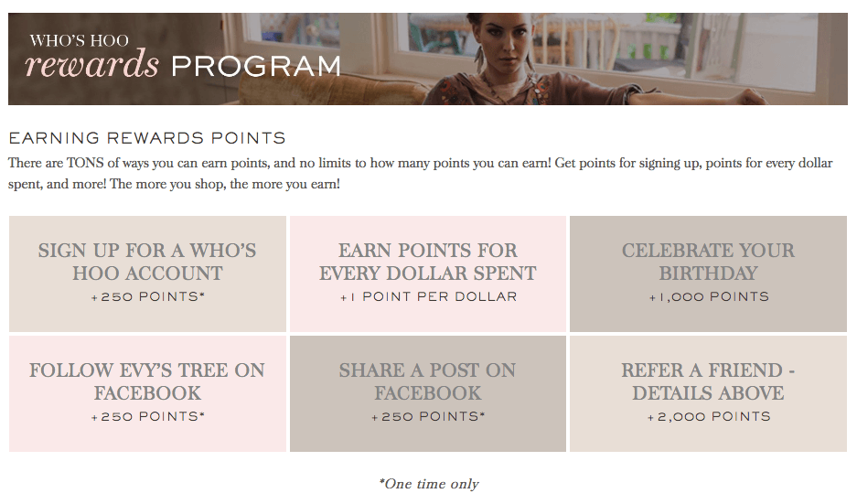Click the 'WHO'S HOO' text in banner
Screen dimensions: 857x504
[80, 40]
